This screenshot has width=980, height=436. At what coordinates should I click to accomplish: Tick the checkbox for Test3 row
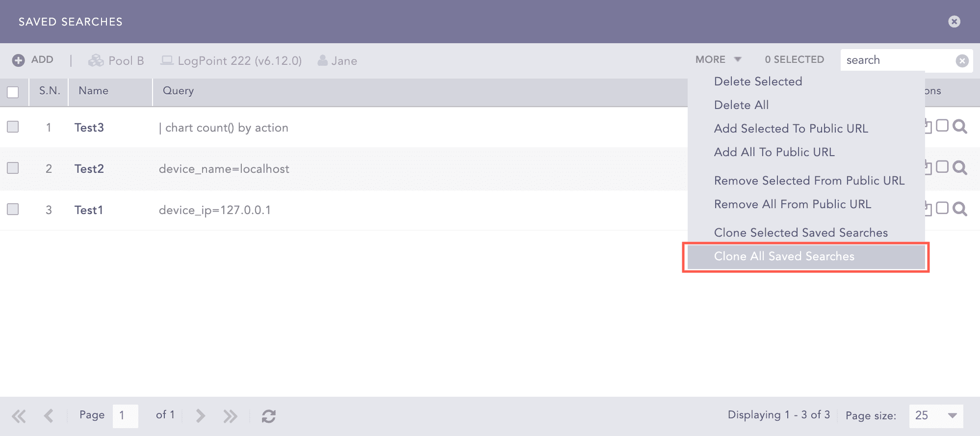(13, 127)
